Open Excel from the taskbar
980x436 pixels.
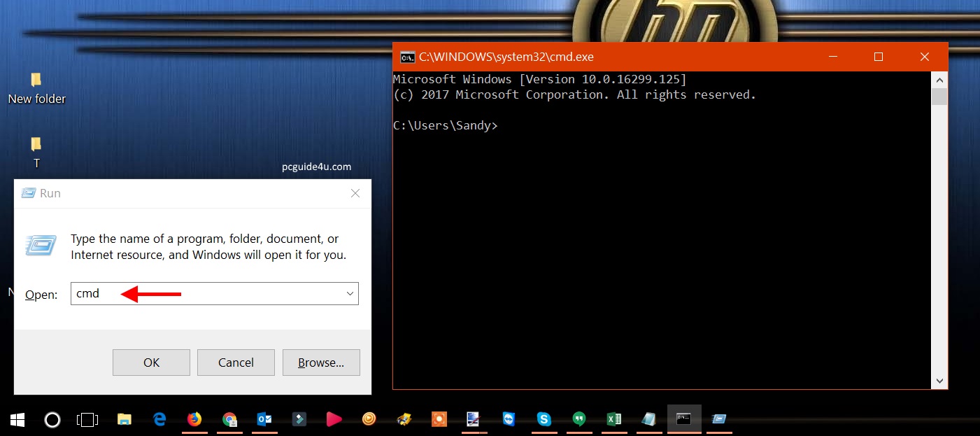pyautogui.click(x=613, y=419)
